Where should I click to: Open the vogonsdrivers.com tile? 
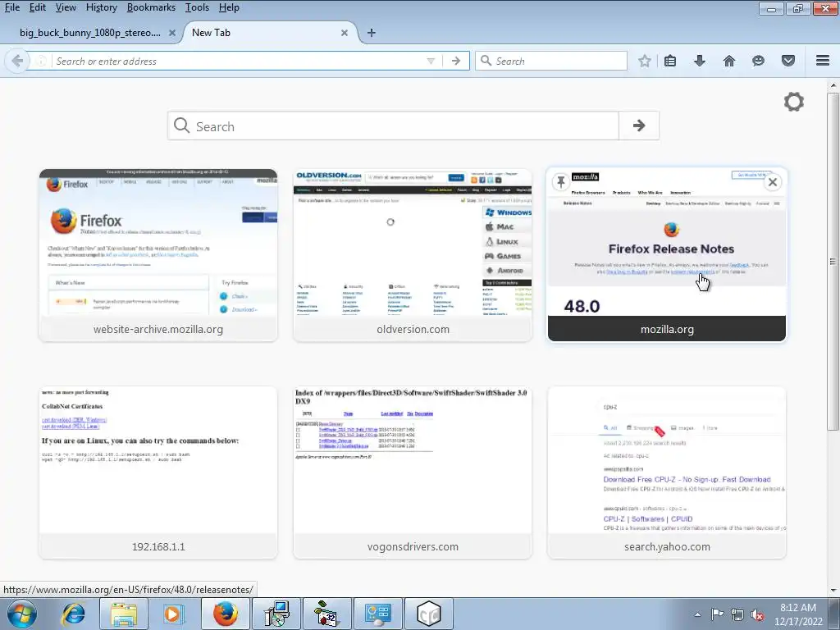pyautogui.click(x=413, y=472)
